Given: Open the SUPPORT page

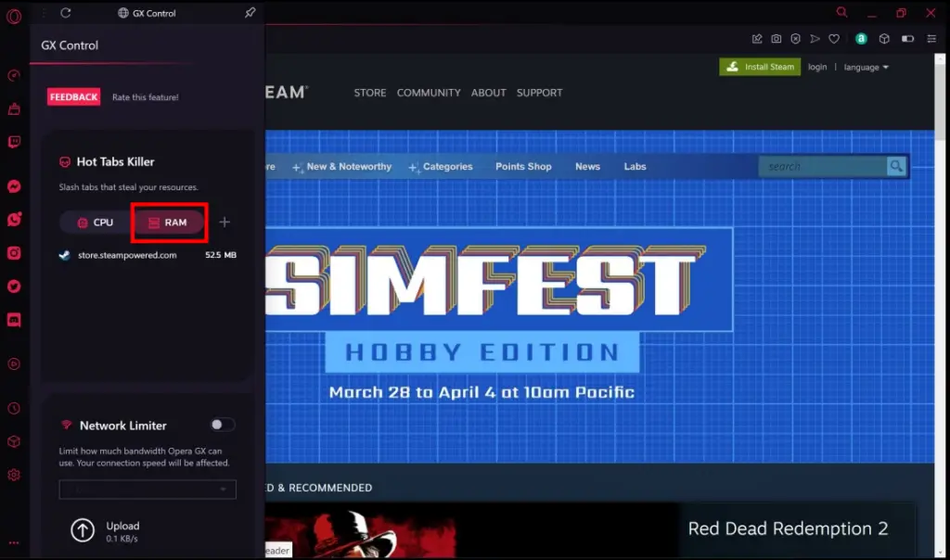Looking at the screenshot, I should pyautogui.click(x=539, y=93).
